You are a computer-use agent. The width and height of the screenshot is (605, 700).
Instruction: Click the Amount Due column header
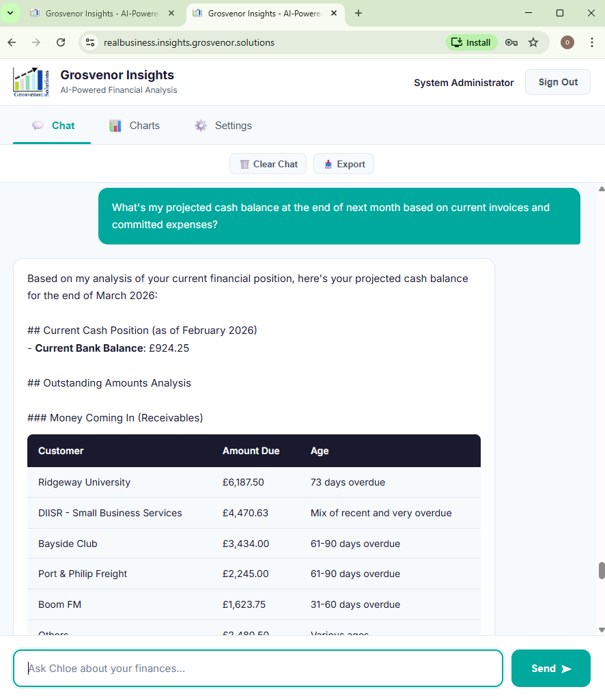coord(251,451)
